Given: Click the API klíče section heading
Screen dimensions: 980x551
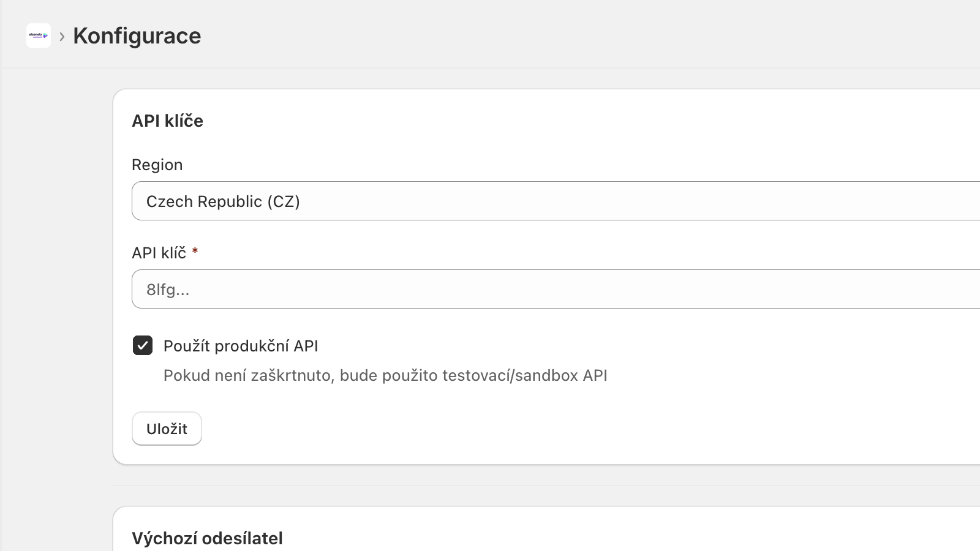Looking at the screenshot, I should pyautogui.click(x=168, y=121).
